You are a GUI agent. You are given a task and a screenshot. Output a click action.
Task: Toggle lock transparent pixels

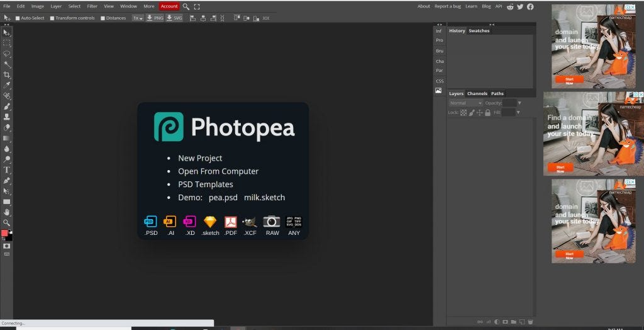tap(464, 112)
